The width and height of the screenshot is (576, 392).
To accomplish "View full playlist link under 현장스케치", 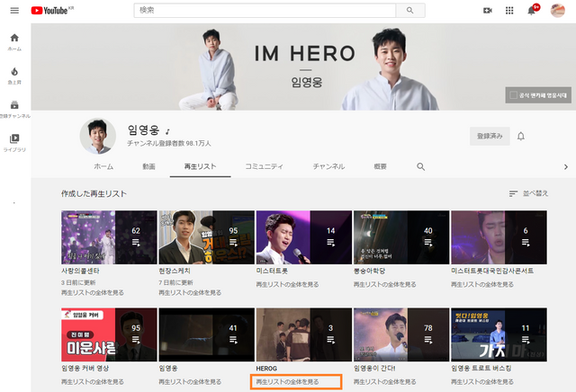I will [190, 292].
